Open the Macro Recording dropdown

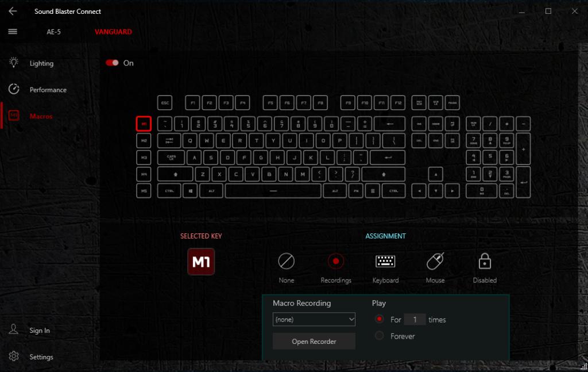coord(314,320)
